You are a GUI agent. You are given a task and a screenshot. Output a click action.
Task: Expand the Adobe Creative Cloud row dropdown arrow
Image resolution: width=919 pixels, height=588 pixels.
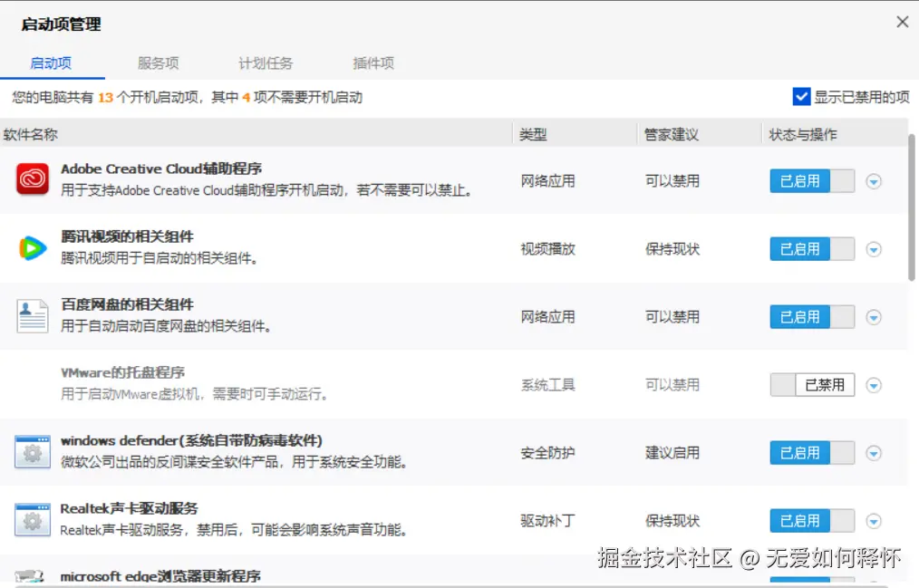pos(874,181)
